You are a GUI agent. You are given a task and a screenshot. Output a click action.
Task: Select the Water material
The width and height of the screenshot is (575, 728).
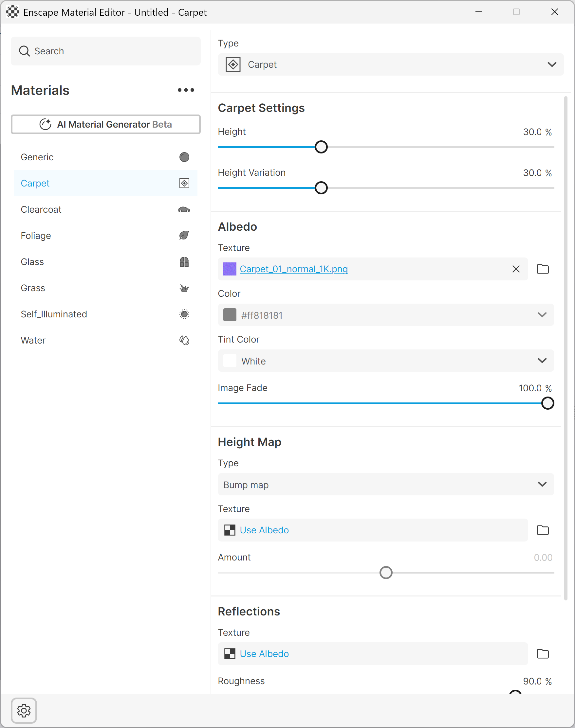tap(106, 341)
